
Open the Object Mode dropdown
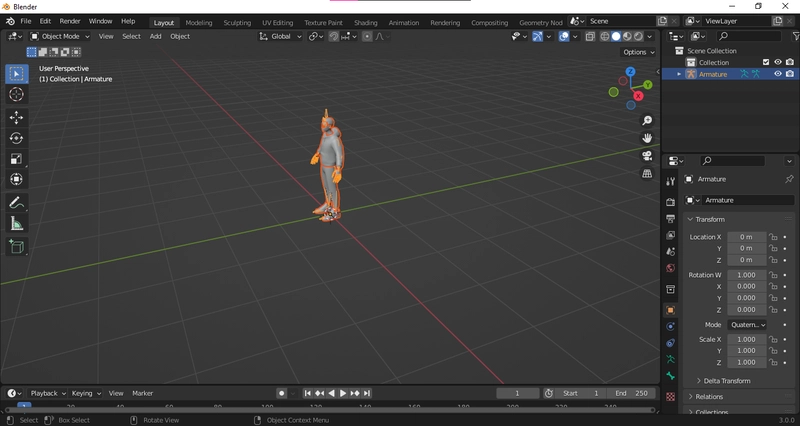(x=60, y=36)
